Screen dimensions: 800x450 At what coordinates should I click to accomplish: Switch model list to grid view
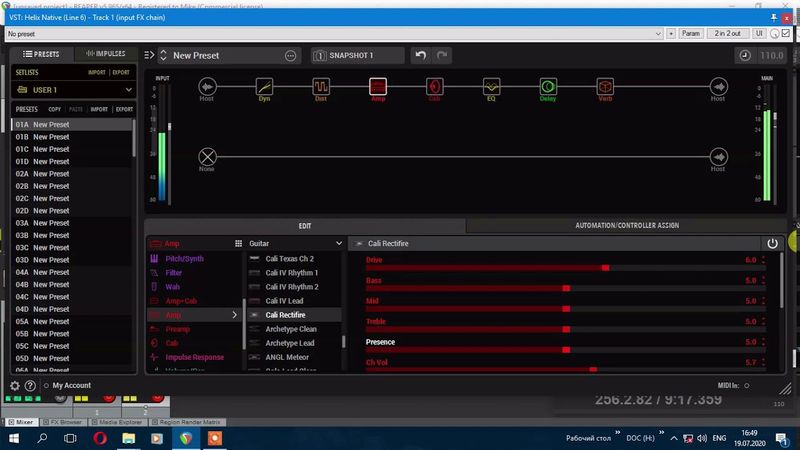coord(238,243)
